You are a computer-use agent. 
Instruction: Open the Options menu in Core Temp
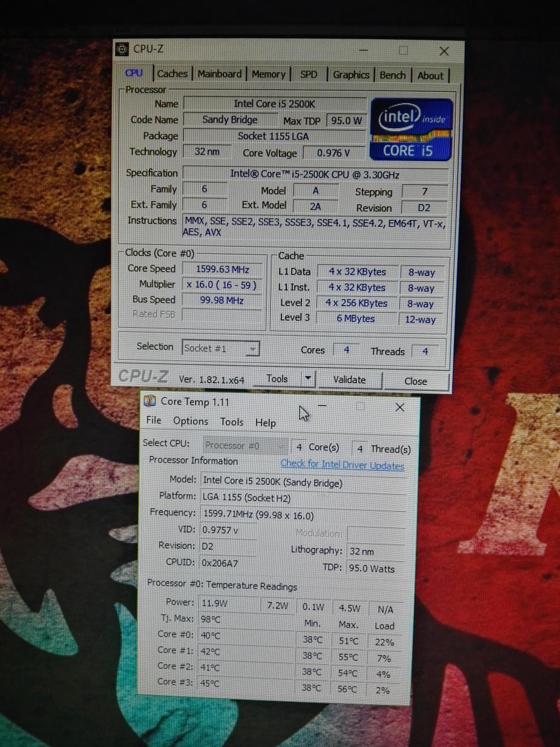click(190, 421)
